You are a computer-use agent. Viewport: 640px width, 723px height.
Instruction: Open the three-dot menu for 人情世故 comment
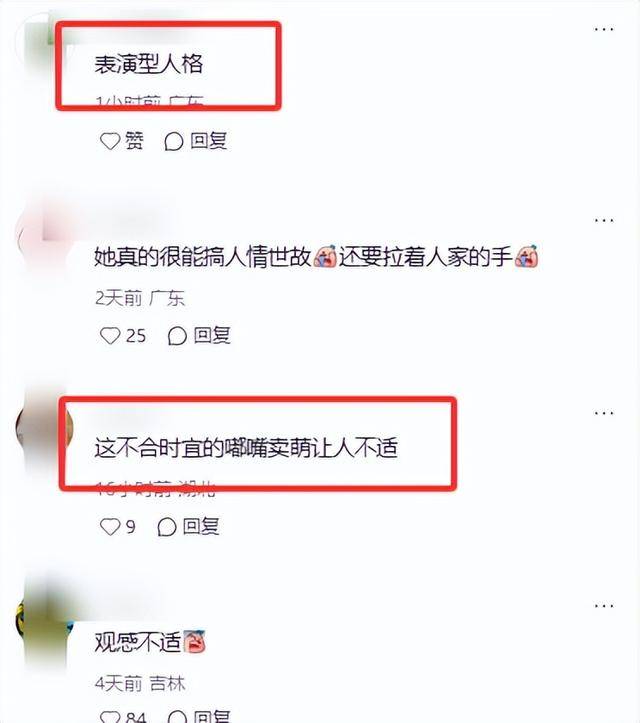pyautogui.click(x=604, y=220)
